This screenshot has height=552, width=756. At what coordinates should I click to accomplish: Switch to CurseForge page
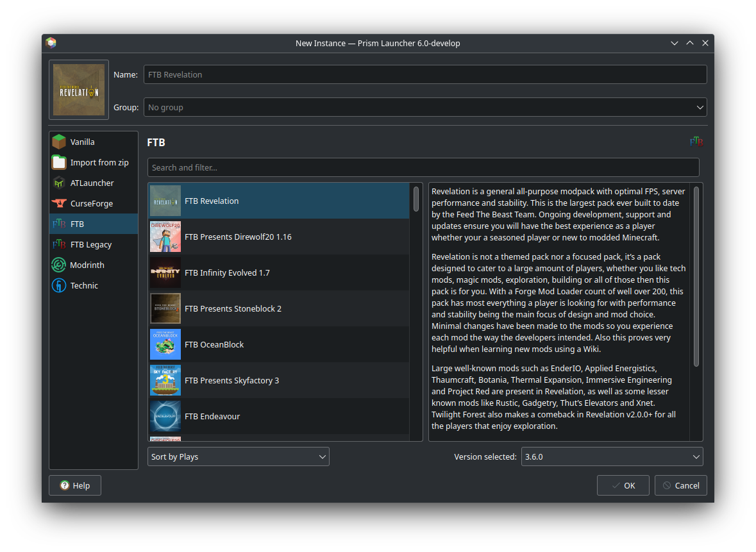pyautogui.click(x=94, y=203)
